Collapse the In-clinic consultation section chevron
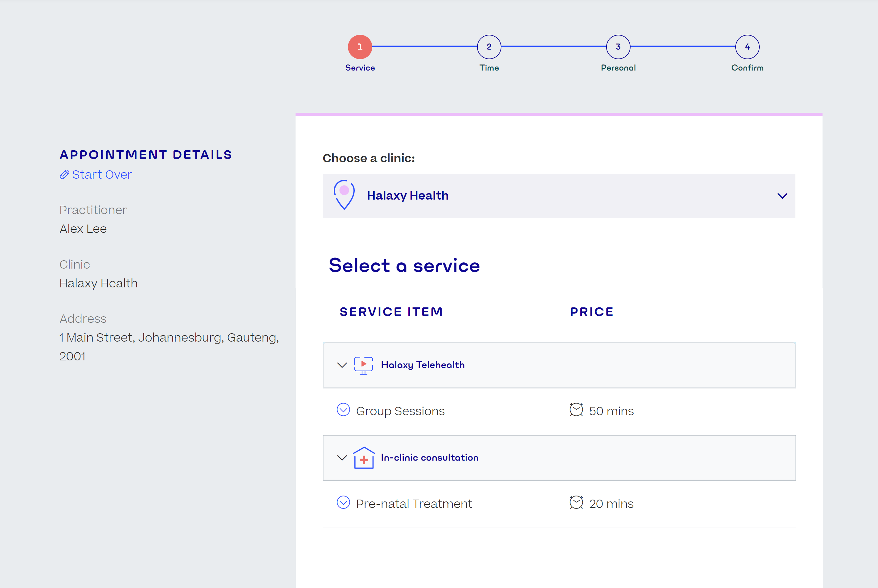 point(342,457)
